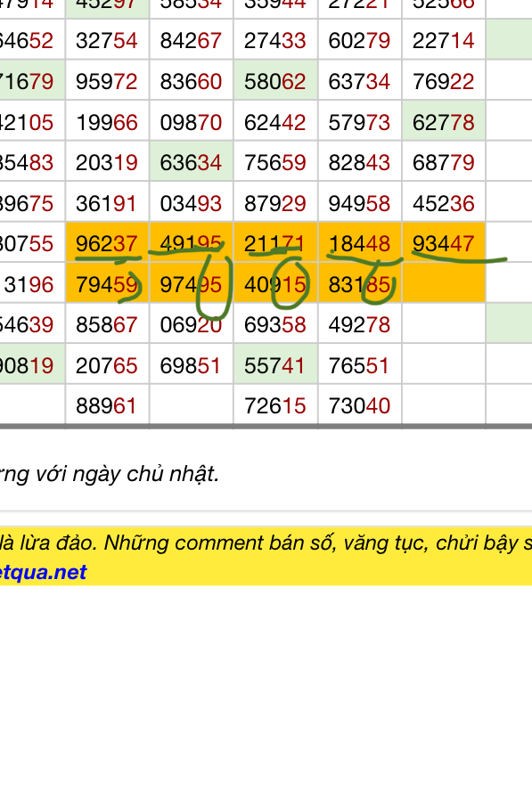Image resolution: width=532 pixels, height=792 pixels.
Task: Select the orange cell 18448
Action: [360, 243]
